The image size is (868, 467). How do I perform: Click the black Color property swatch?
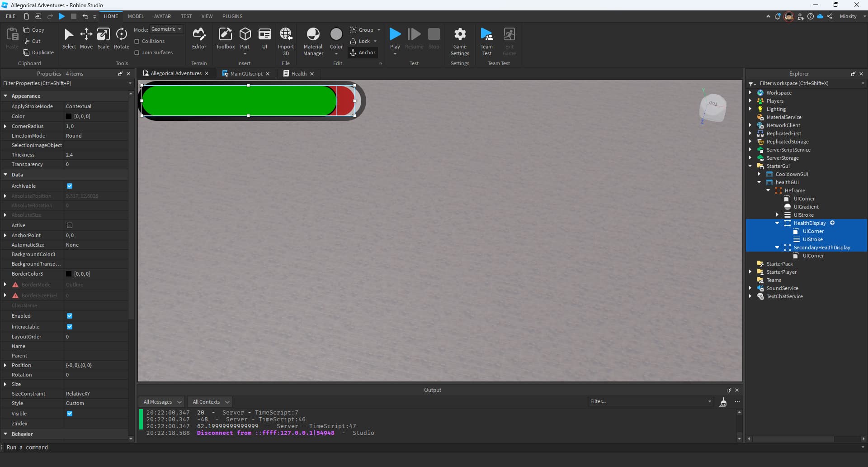point(69,116)
